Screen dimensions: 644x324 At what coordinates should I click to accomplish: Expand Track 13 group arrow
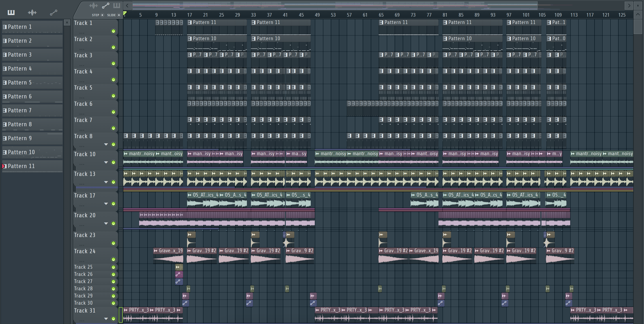tap(106, 182)
